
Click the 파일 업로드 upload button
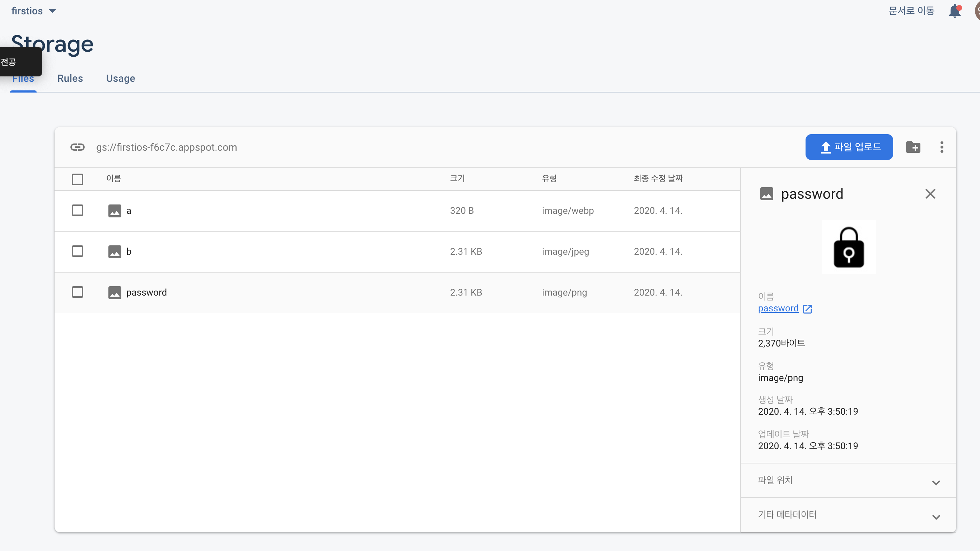pyautogui.click(x=849, y=147)
